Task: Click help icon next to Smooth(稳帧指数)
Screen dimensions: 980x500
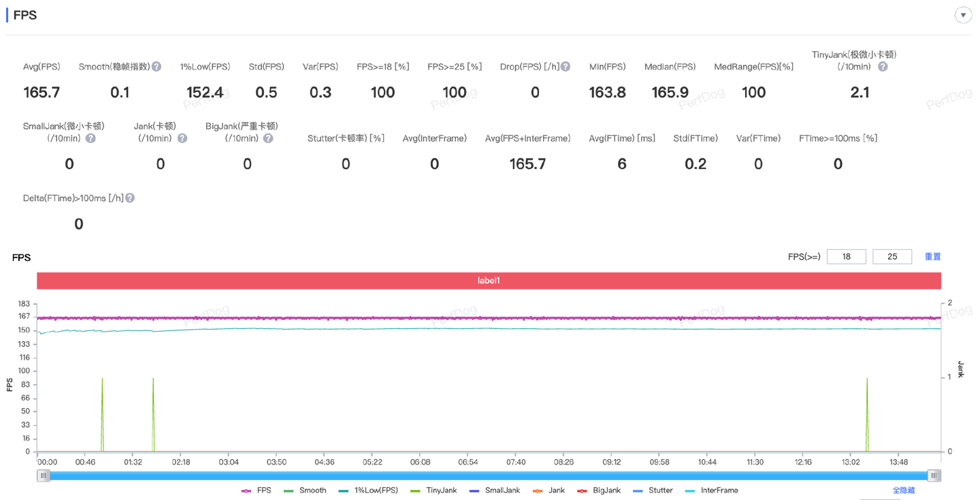Action: pyautogui.click(x=157, y=67)
